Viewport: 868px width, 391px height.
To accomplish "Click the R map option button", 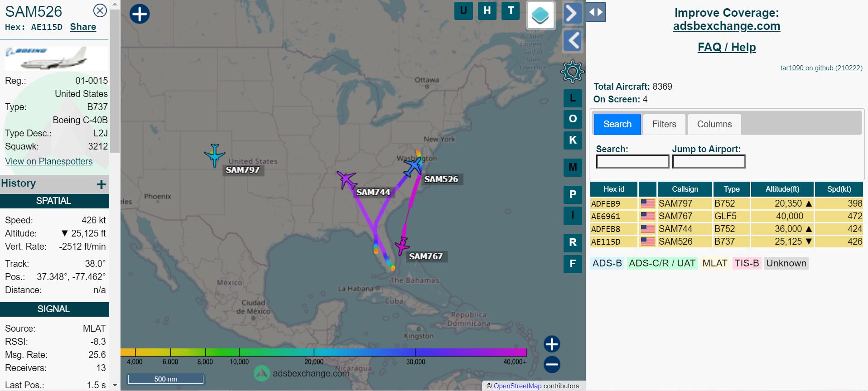I will [x=573, y=243].
